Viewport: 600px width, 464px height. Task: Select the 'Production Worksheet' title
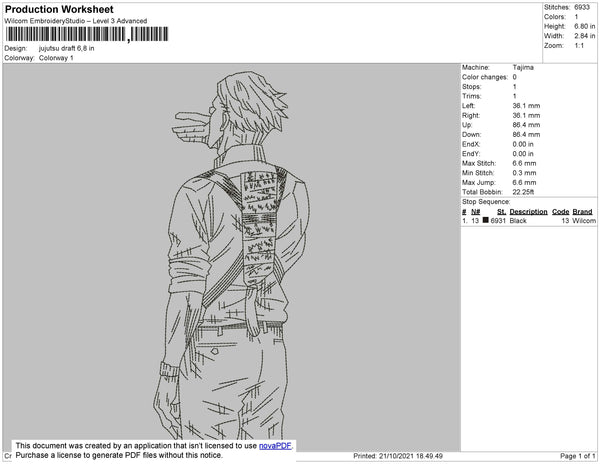(59, 10)
